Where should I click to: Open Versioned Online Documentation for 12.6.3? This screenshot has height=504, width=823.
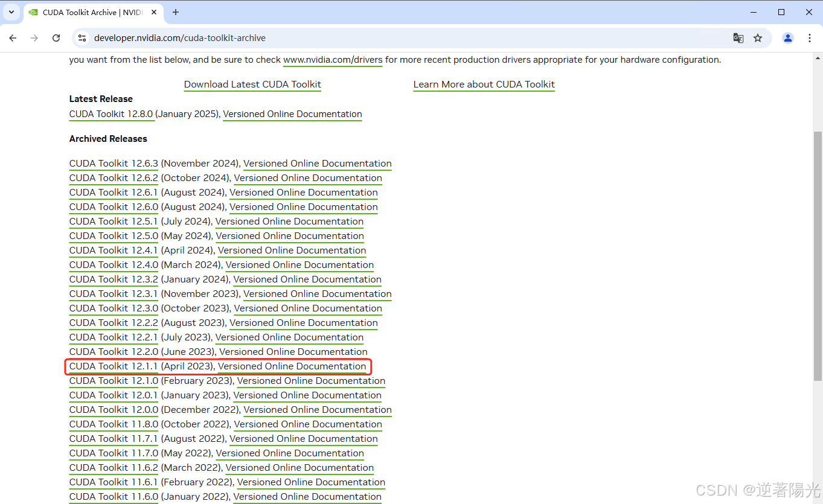[x=318, y=164]
